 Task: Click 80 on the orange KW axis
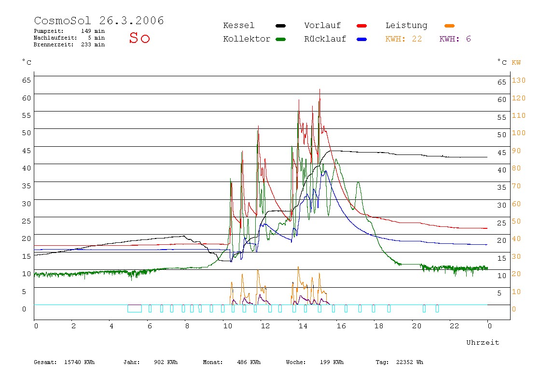pos(516,168)
